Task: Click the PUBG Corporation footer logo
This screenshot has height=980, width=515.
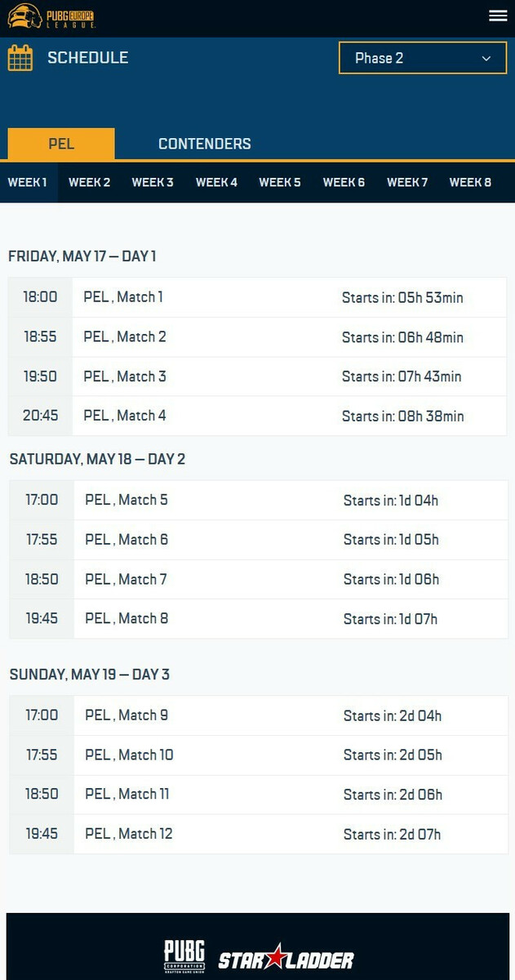Action: (x=184, y=956)
